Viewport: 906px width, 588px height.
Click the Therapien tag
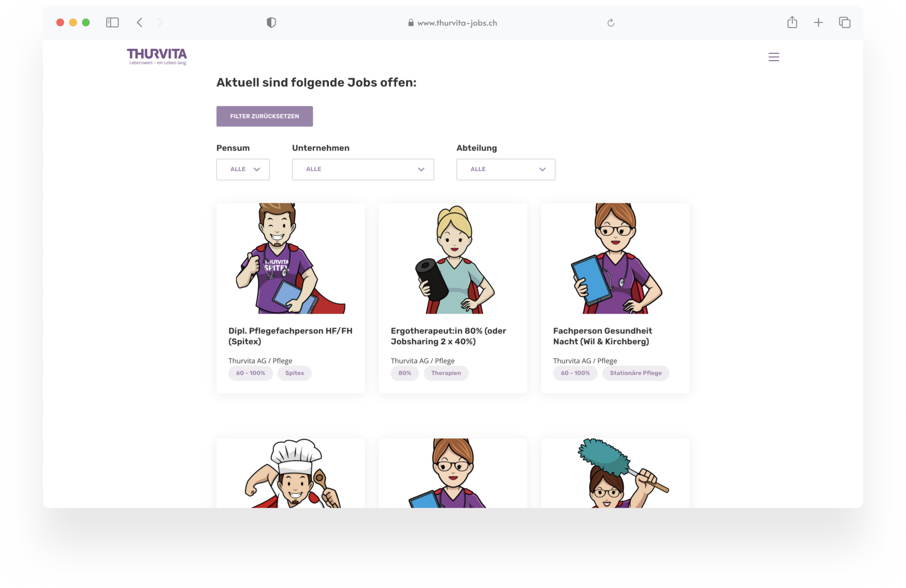tap(446, 373)
